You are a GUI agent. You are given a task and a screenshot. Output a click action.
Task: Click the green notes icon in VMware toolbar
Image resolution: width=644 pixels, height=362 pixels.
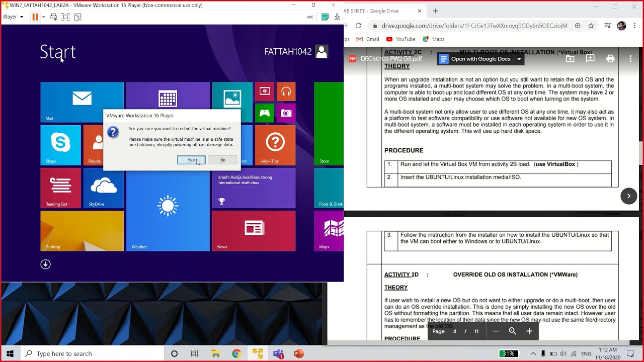click(x=325, y=17)
